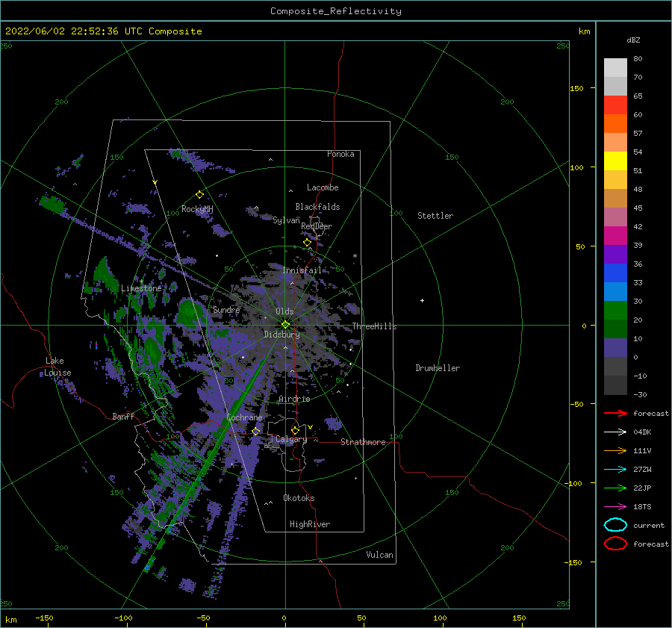Select the Lake Louise label

point(57,367)
